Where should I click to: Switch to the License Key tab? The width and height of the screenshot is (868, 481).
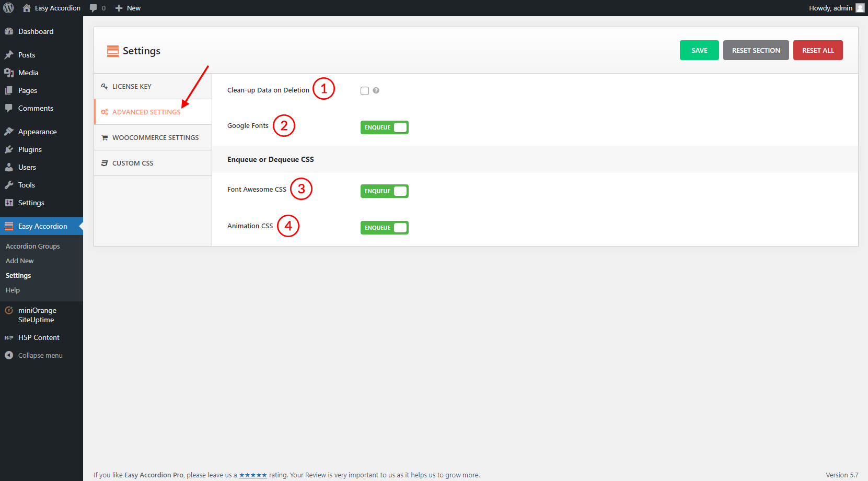click(x=132, y=86)
